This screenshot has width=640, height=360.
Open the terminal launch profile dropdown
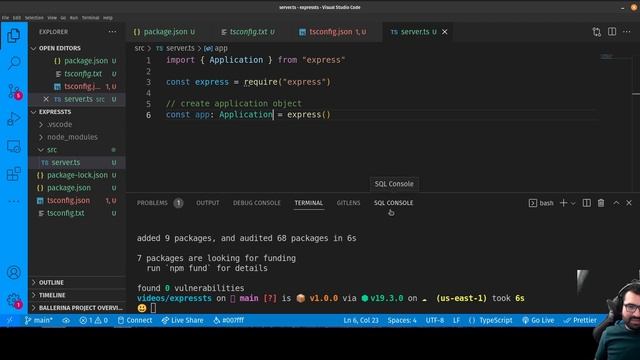(573, 203)
